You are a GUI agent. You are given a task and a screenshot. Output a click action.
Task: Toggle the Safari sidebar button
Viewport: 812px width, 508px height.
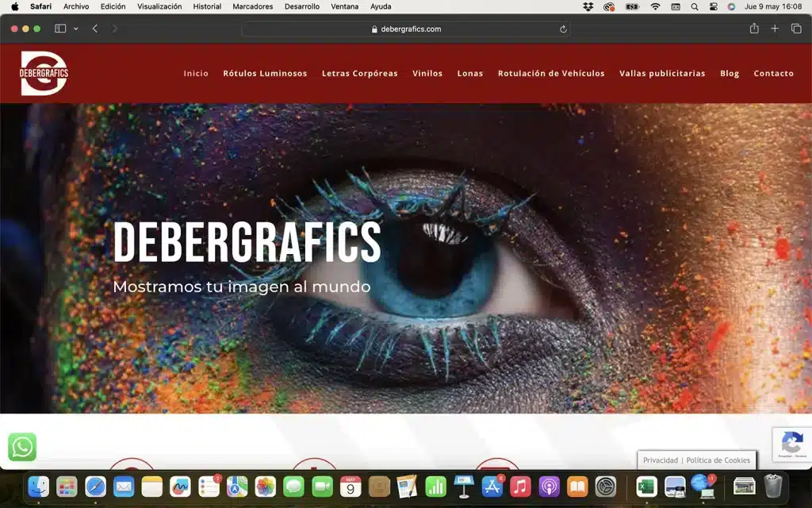pos(60,29)
